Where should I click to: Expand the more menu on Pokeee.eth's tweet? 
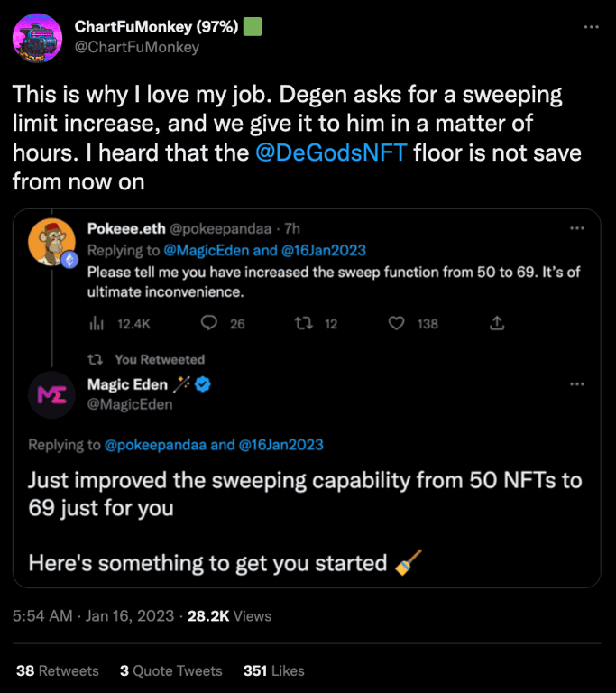[x=577, y=228]
